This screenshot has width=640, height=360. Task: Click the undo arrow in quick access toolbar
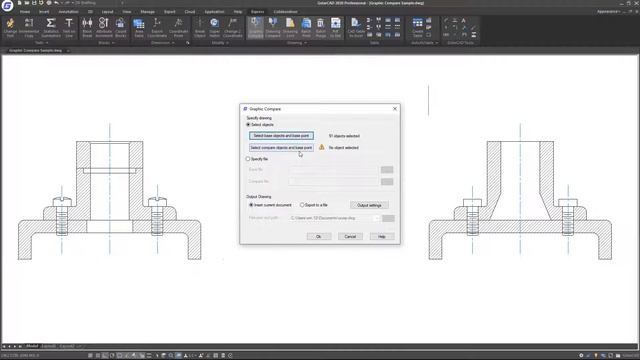point(56,3)
